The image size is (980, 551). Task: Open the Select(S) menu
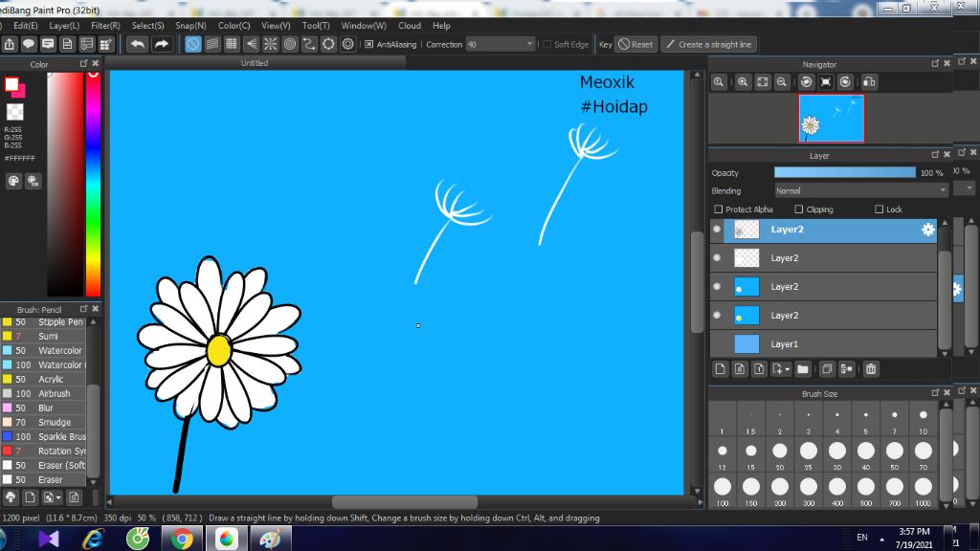148,26
